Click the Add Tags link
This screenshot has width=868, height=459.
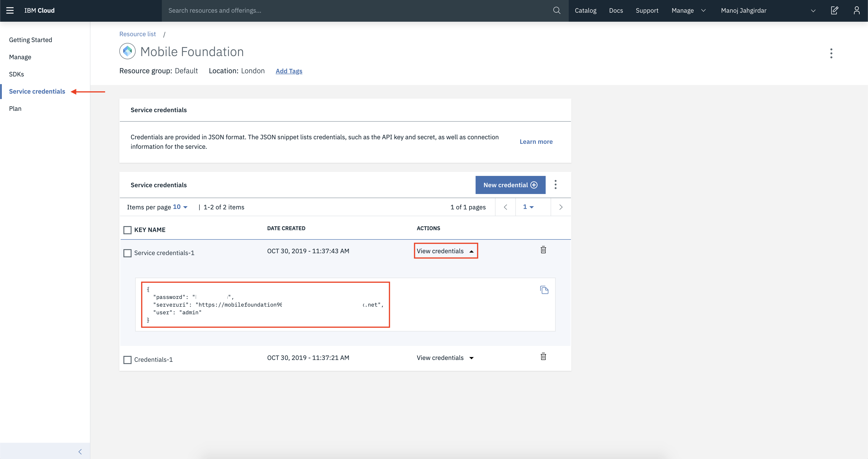[x=288, y=71]
